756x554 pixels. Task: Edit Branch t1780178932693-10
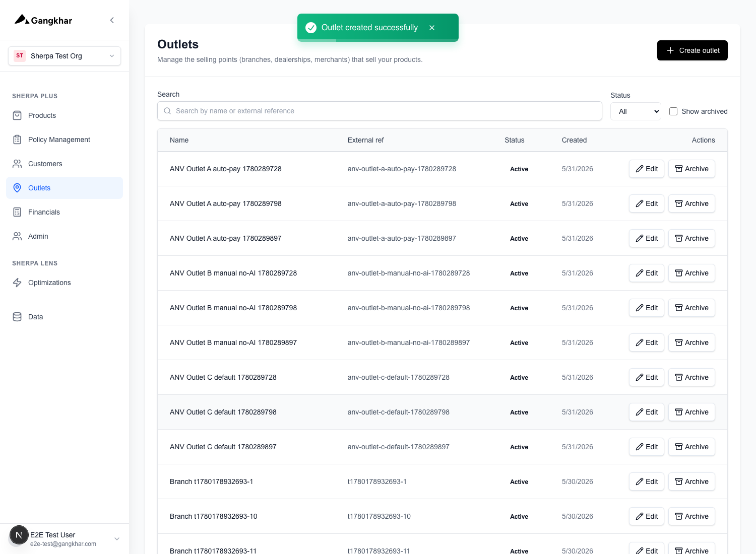[647, 516]
